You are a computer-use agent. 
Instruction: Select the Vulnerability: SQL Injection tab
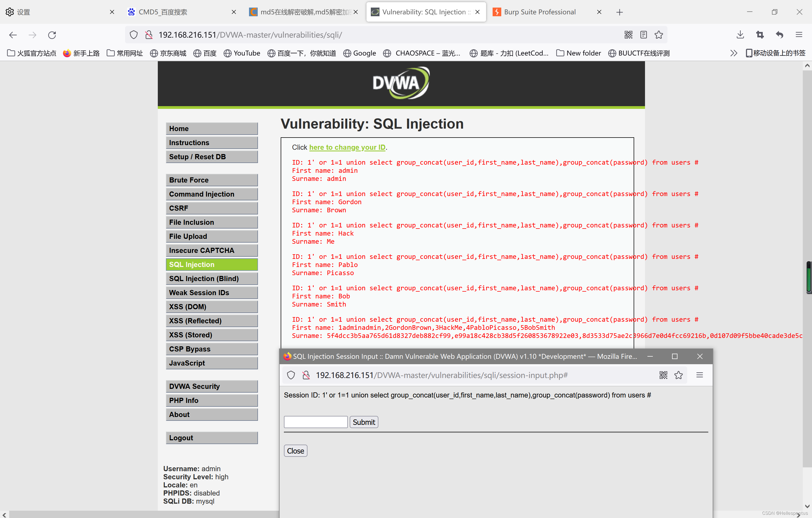pos(426,12)
